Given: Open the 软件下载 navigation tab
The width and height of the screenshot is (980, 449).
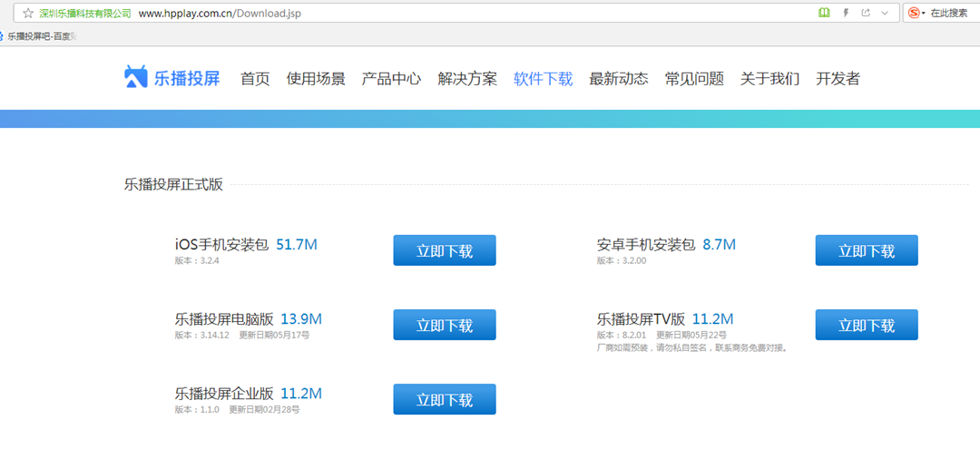Looking at the screenshot, I should coord(544,79).
